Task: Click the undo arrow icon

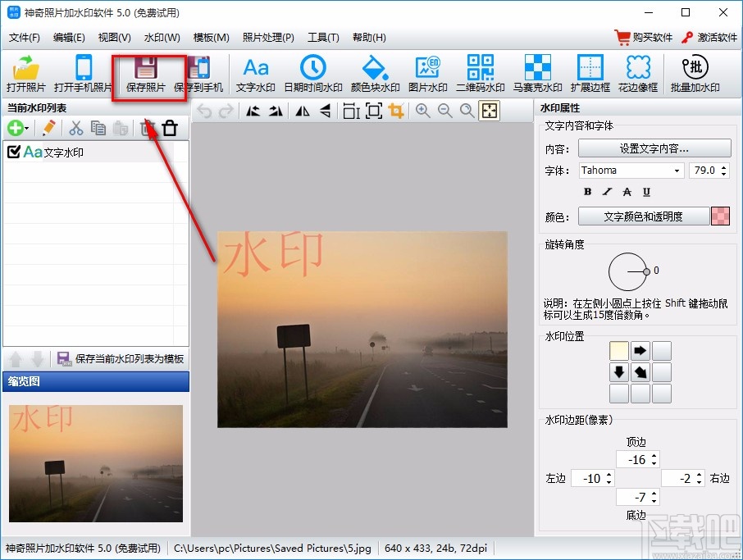Action: coord(204,112)
